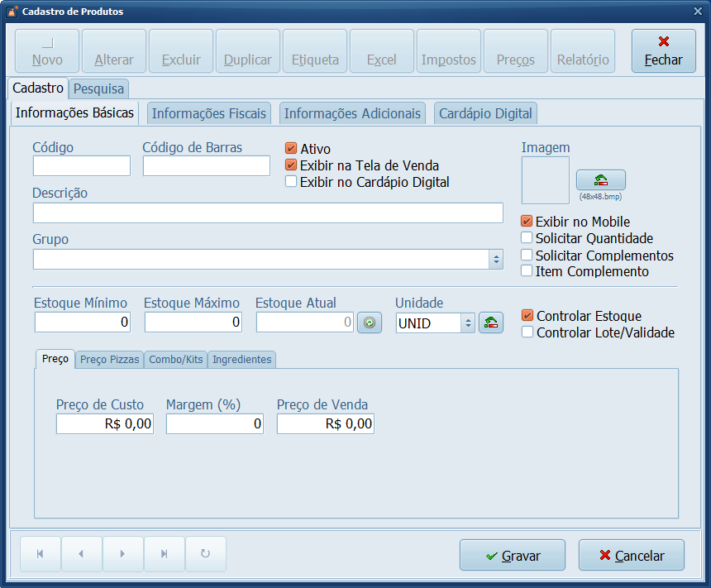Go to previous record arrow
The image size is (711, 588).
coord(81,554)
